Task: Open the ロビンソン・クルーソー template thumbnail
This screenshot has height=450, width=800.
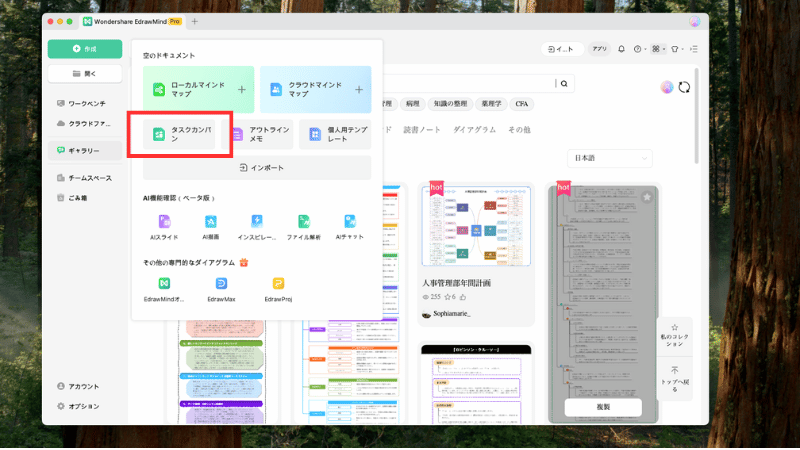Action: coord(476,384)
